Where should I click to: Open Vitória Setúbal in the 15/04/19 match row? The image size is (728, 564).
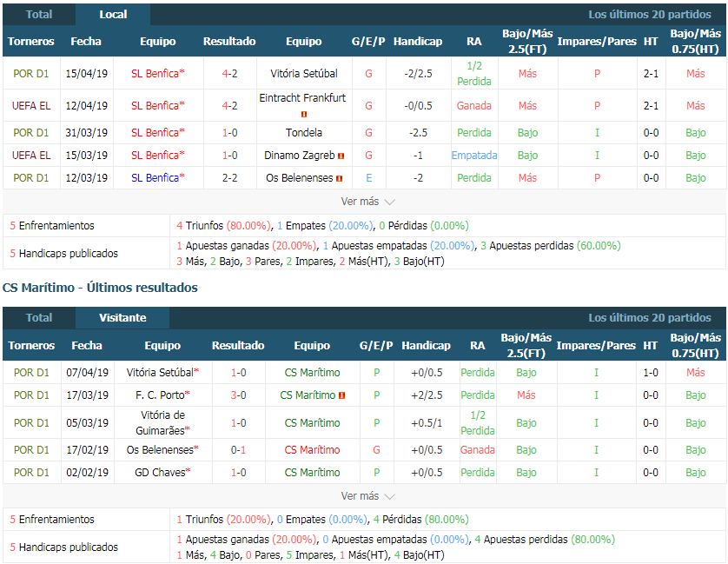coord(304,73)
